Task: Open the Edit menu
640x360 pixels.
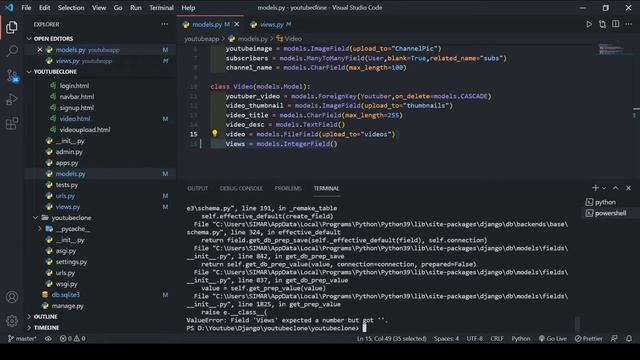Action: [44, 8]
